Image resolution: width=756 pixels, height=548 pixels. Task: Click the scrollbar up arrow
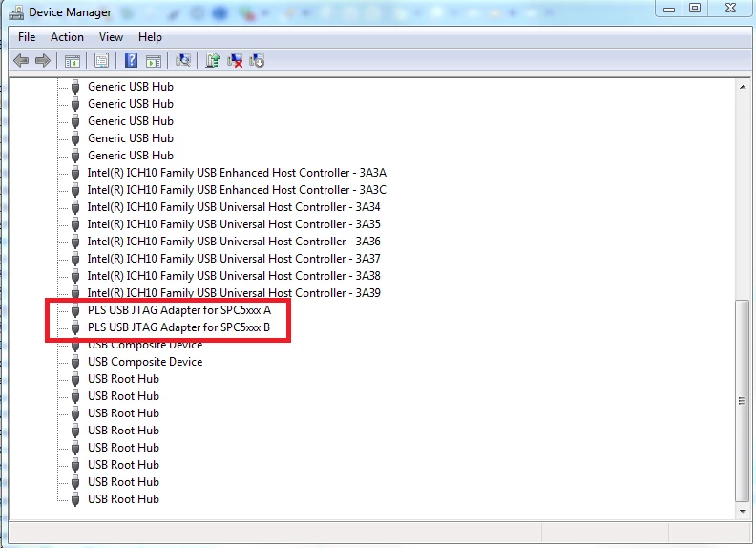(x=743, y=87)
